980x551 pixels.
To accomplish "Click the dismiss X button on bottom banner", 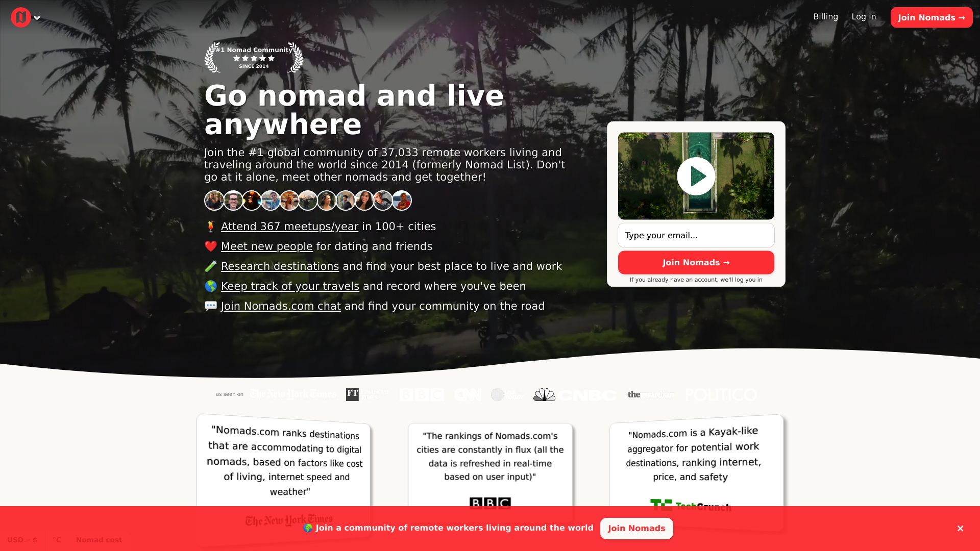I will coord(961,528).
